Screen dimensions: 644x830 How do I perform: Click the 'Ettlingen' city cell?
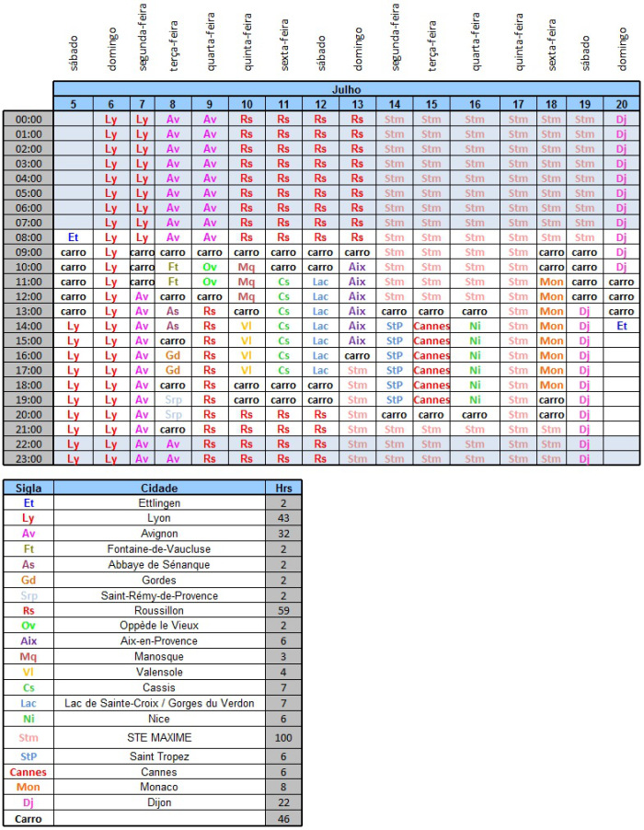click(x=159, y=502)
